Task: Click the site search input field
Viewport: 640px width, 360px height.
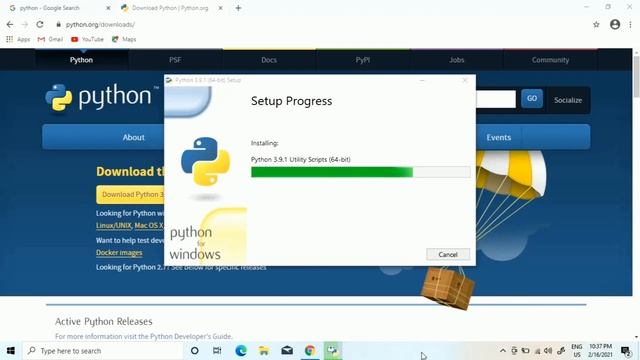Action: click(x=496, y=99)
